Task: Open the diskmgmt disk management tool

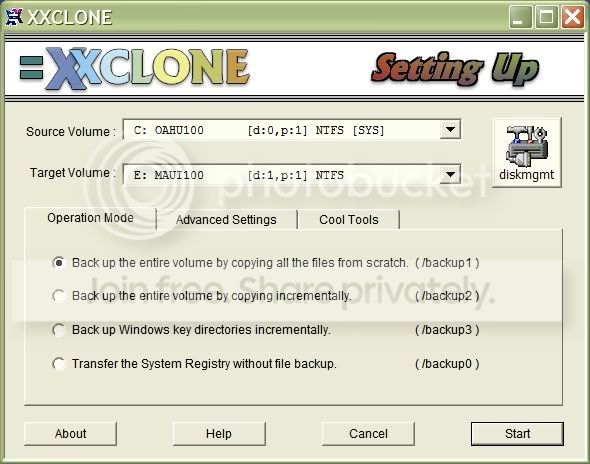Action: (x=526, y=152)
